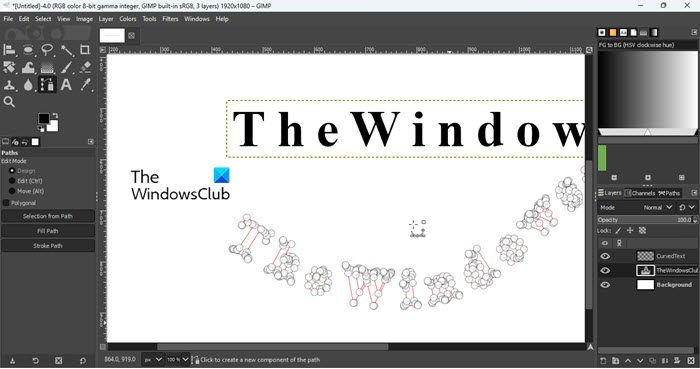Open the Tool Options tab configuration menu

pyautogui.click(x=91, y=142)
